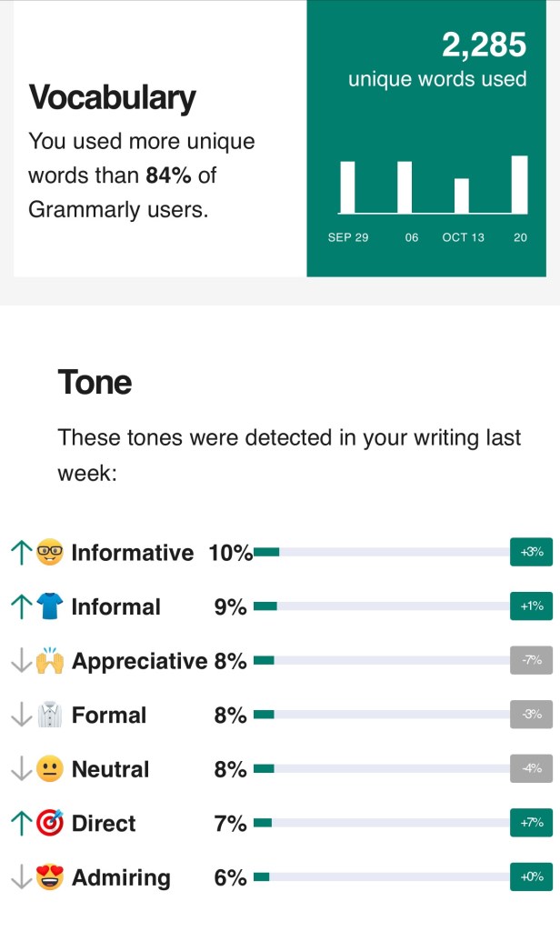Click the raised hands Appreciative icon

coord(50,661)
